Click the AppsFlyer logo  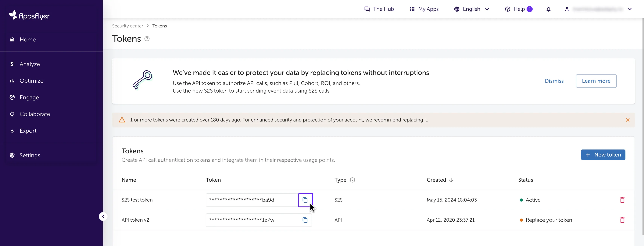[x=29, y=16]
